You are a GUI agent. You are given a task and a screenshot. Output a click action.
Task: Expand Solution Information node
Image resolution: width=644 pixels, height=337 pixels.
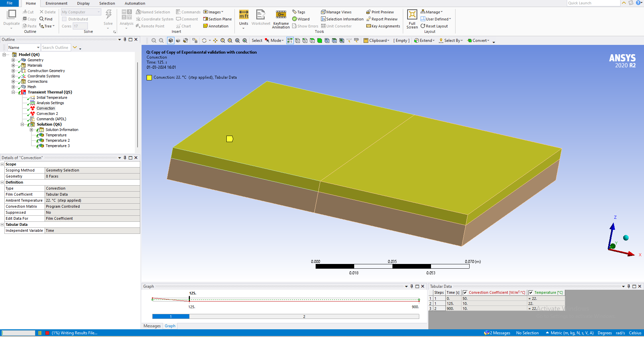(x=31, y=130)
